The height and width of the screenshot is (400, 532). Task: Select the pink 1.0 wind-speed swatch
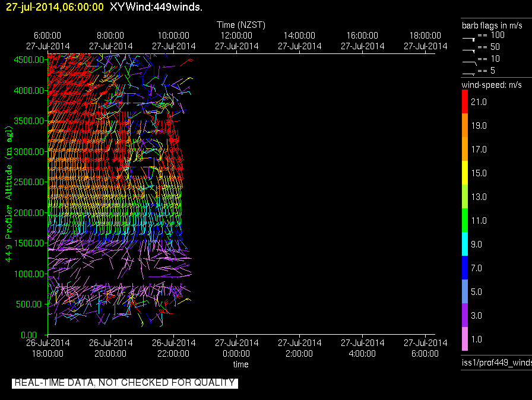pyautogui.click(x=465, y=339)
